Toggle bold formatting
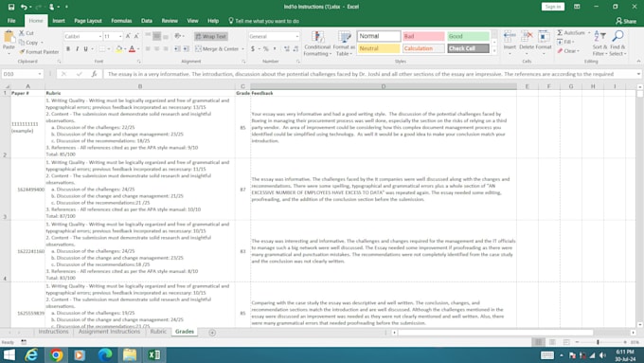 [x=68, y=49]
